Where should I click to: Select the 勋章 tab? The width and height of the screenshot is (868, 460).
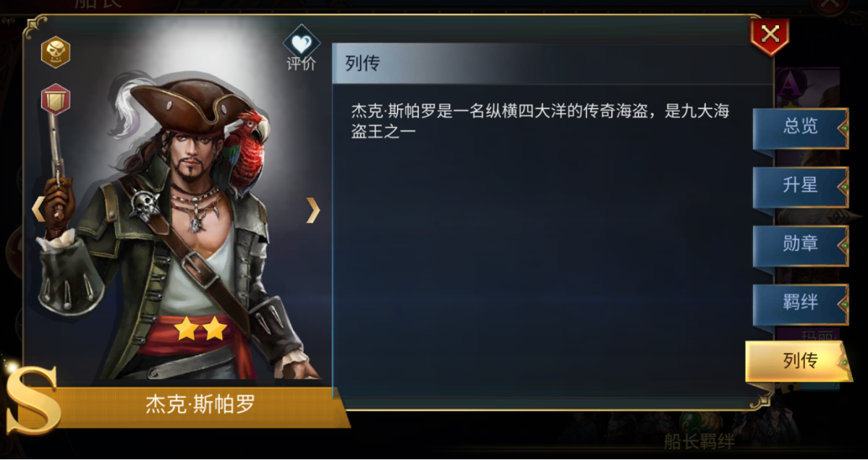click(800, 244)
